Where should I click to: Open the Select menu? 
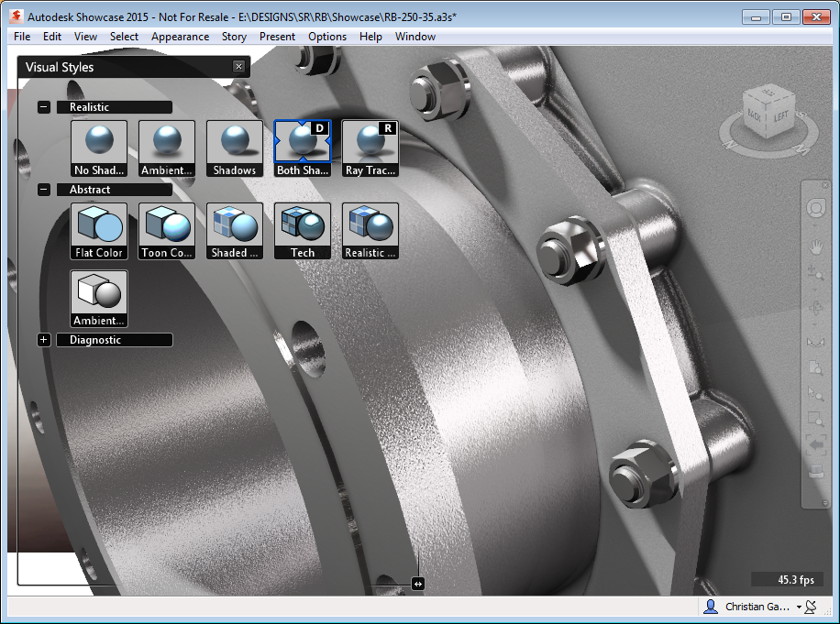(x=125, y=37)
